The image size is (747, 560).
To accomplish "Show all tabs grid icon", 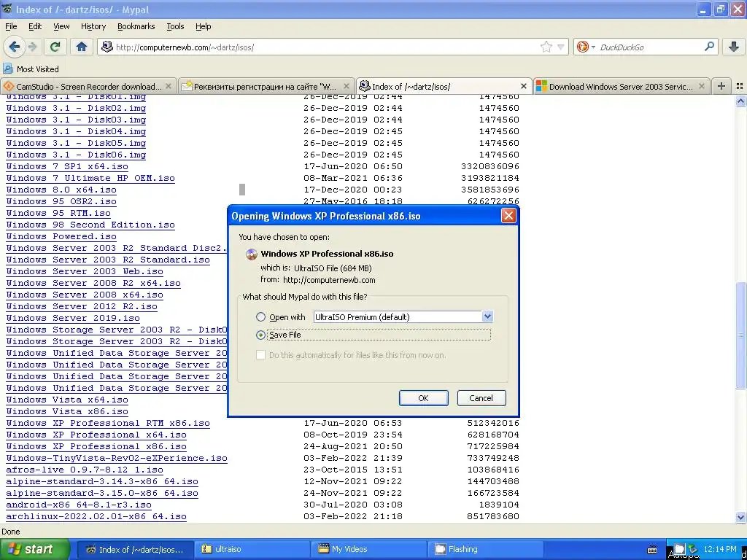I will tap(740, 86).
